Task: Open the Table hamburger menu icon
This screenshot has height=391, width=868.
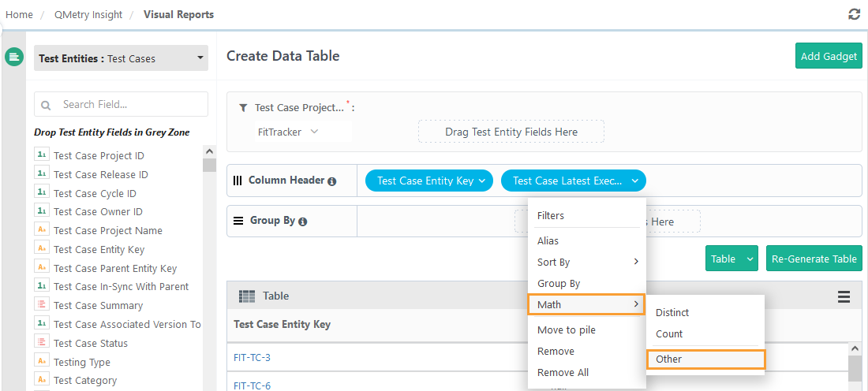Action: click(x=844, y=296)
